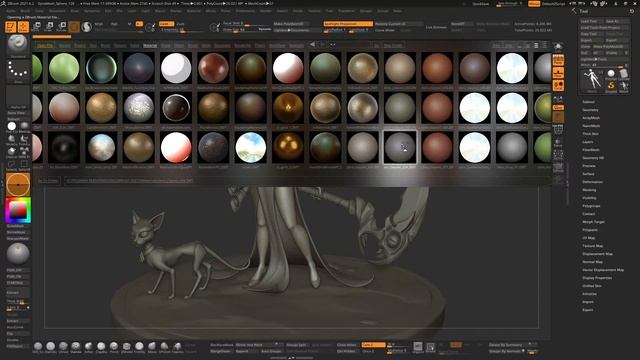Select the SimpleBrush tool icon
640x360 pixels.
(611, 86)
